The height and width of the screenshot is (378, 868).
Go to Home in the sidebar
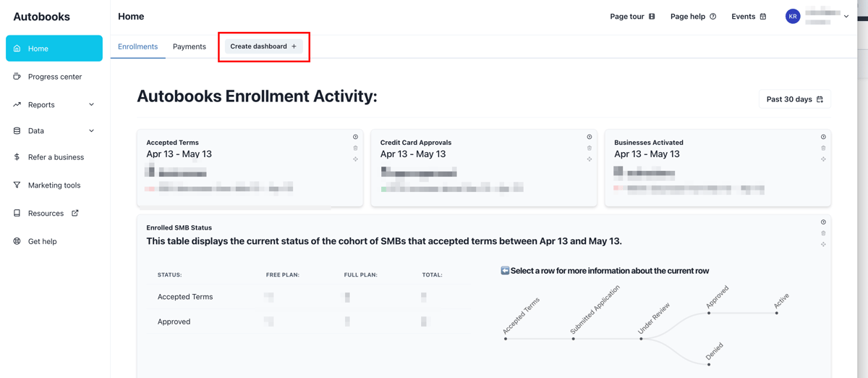pos(54,49)
